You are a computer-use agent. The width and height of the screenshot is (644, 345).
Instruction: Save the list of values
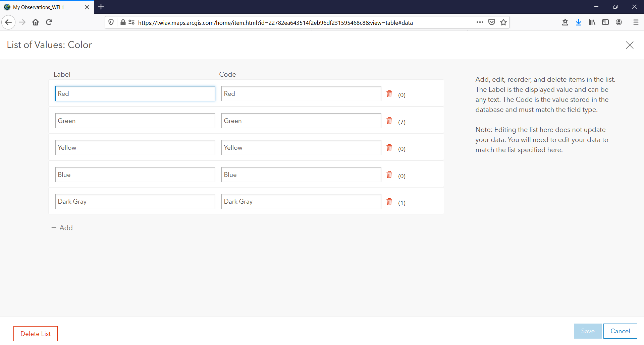pyautogui.click(x=587, y=331)
